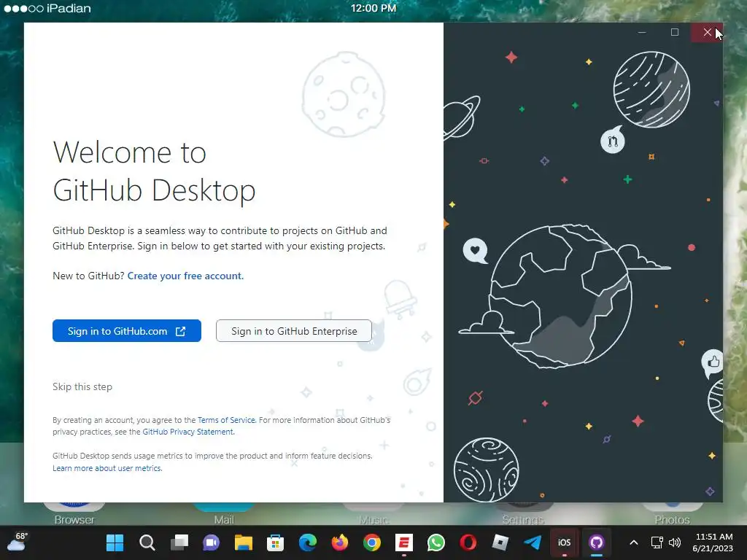Open the red E app on taskbar

click(404, 542)
